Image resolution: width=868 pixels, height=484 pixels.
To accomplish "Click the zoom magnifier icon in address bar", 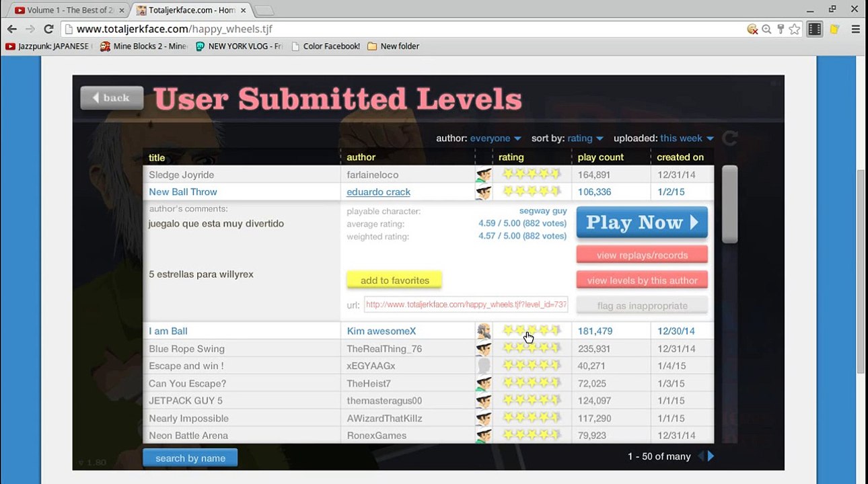I will (x=767, y=29).
